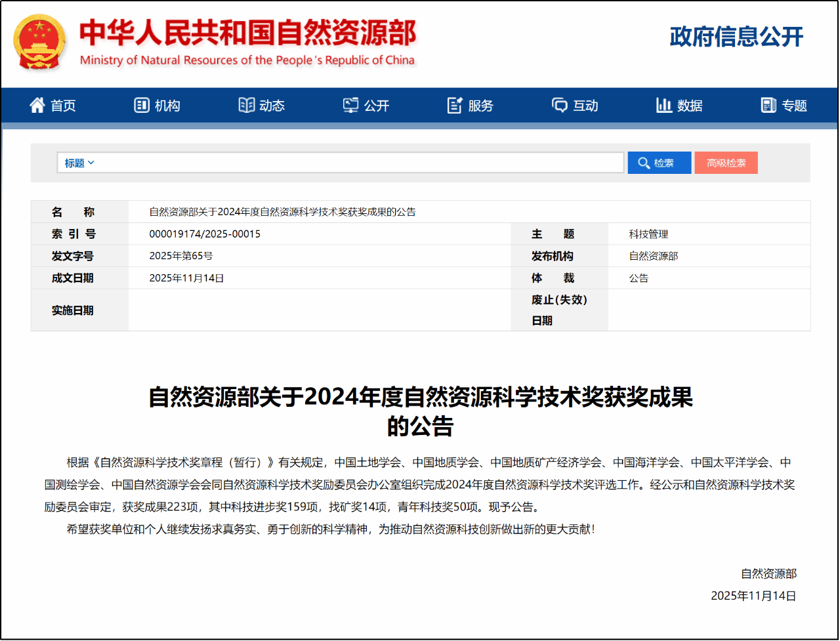840x641 pixels.
Task: Click the 政府信息公开 header link
Action: (x=736, y=37)
